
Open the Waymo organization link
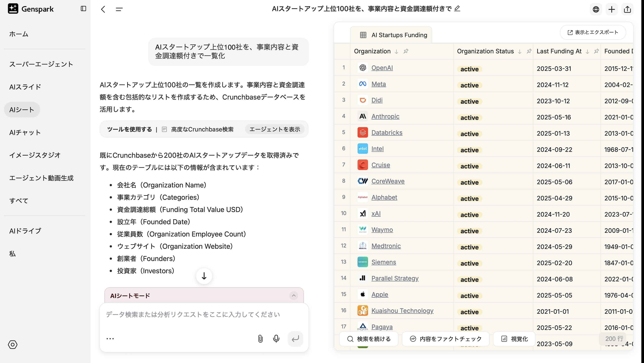tap(382, 229)
